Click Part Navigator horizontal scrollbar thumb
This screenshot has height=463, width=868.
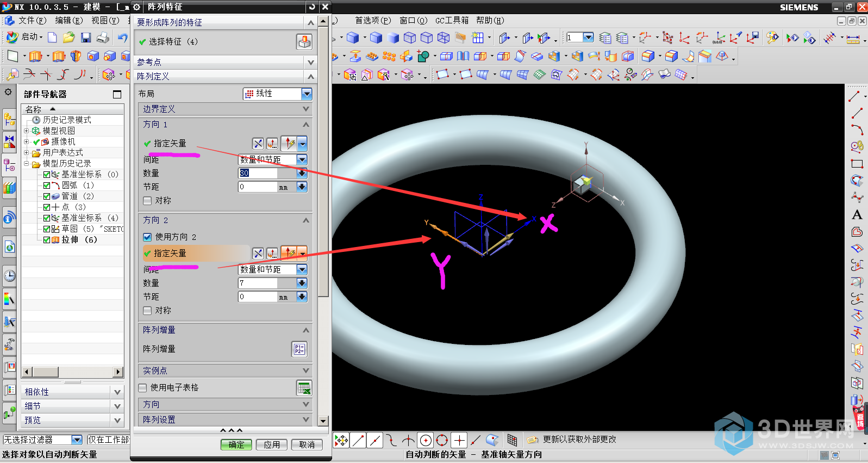pos(45,372)
